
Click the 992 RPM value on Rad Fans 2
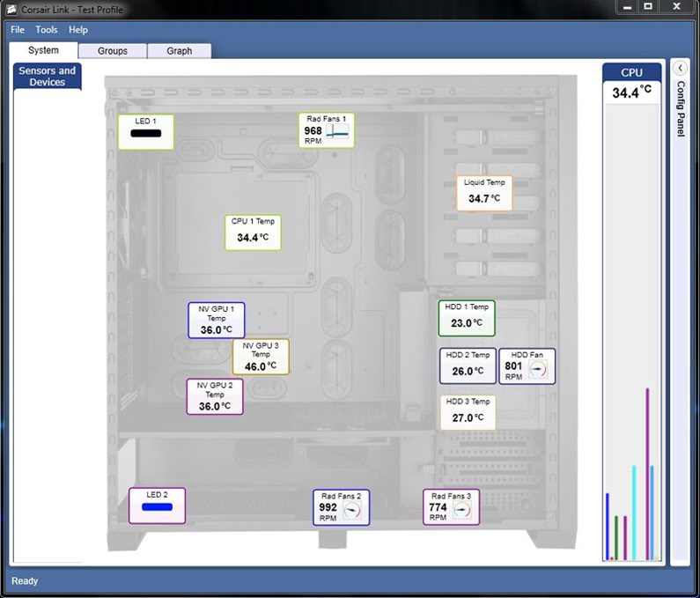(x=328, y=507)
